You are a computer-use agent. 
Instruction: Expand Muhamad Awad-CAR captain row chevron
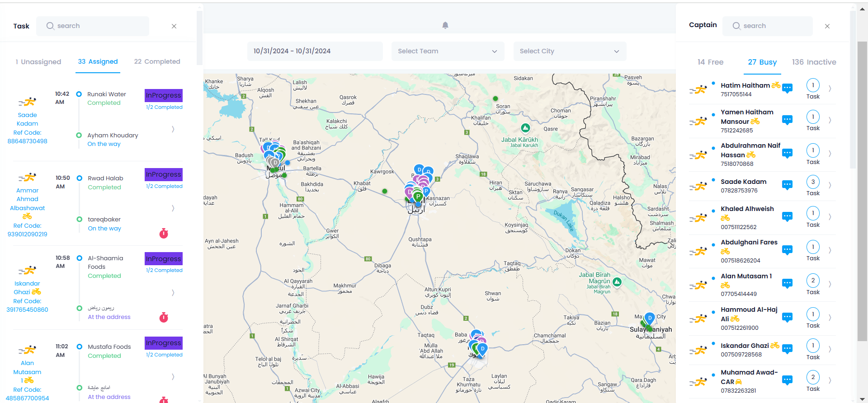[830, 380]
